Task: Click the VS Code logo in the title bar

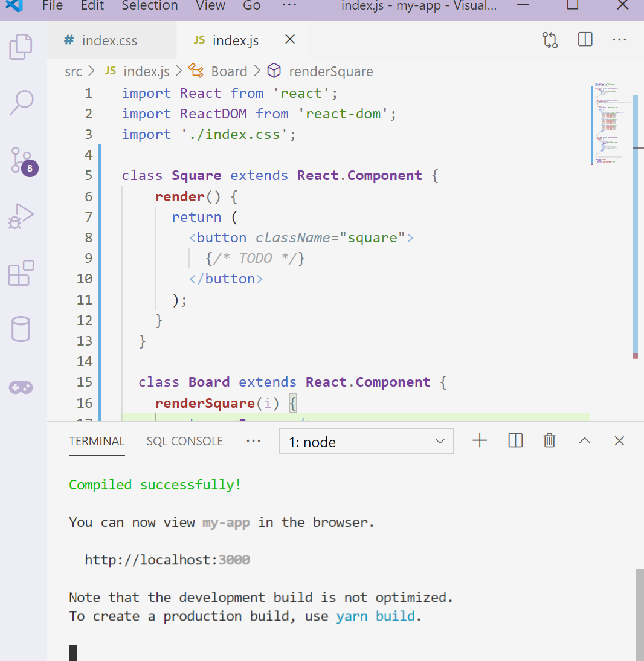Action: [x=14, y=6]
